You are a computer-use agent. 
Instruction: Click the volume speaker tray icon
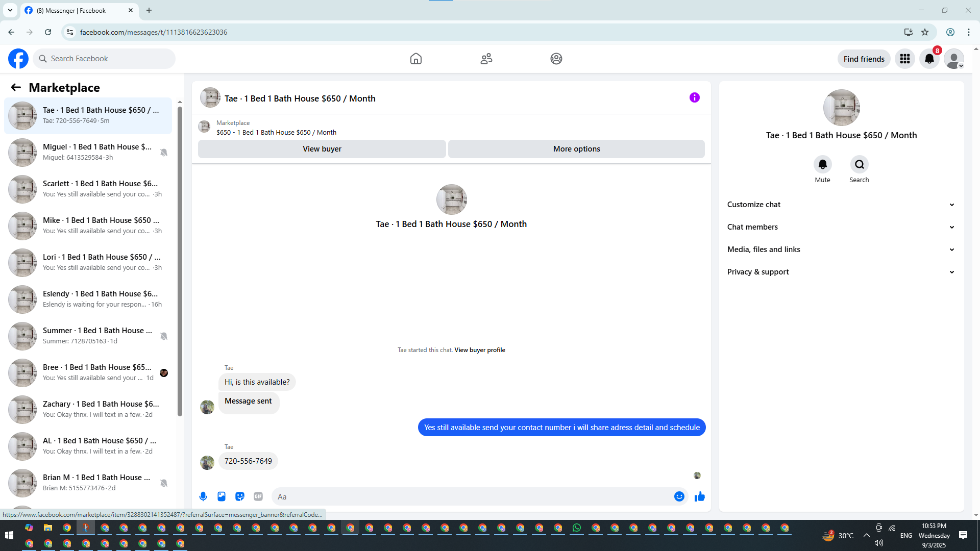coord(878,543)
